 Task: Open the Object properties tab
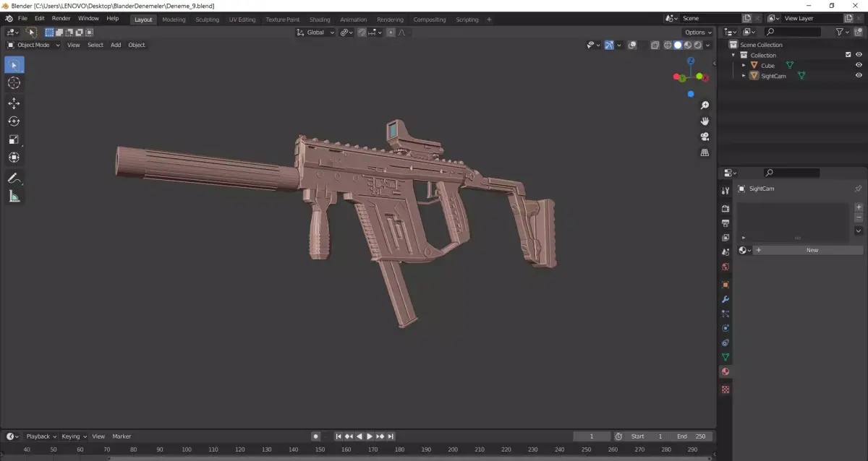[726, 285]
